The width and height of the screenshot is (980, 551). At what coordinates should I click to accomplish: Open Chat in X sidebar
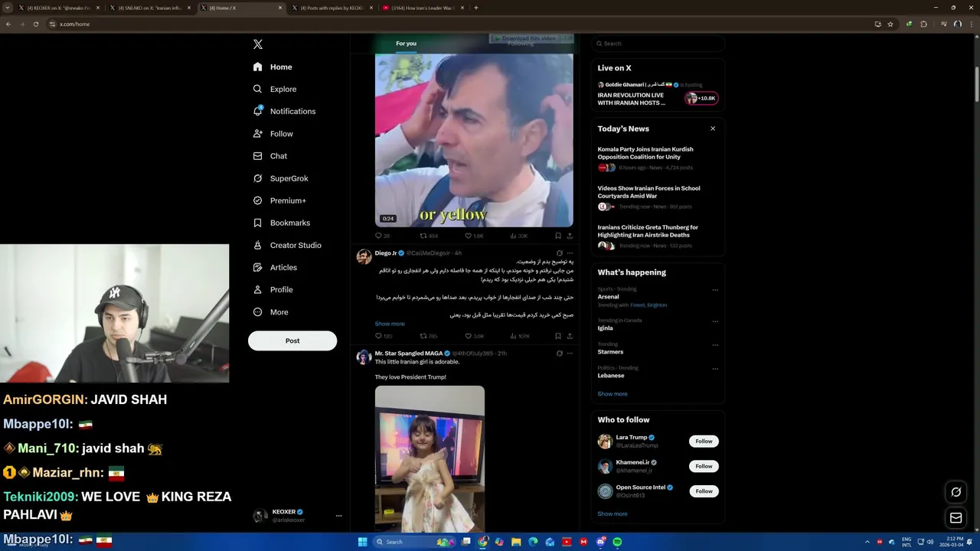(x=270, y=156)
